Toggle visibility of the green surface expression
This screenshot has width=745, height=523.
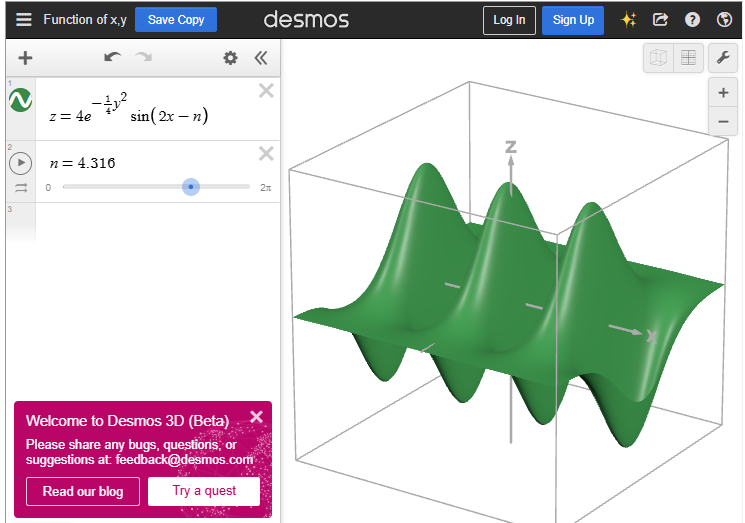point(20,100)
